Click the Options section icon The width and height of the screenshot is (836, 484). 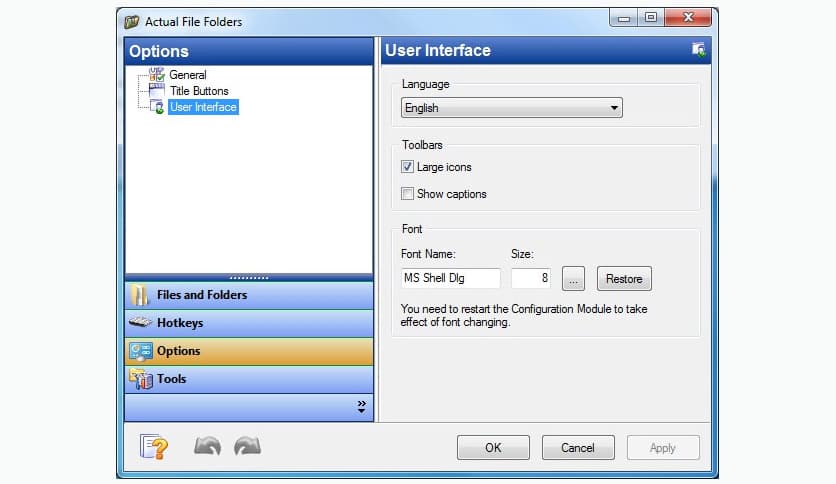(x=141, y=351)
